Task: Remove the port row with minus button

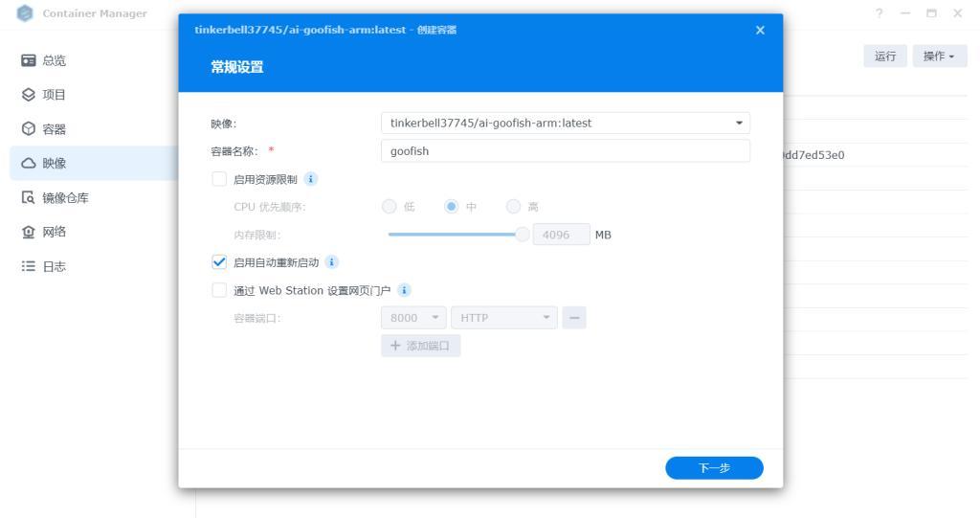Action: click(x=574, y=318)
